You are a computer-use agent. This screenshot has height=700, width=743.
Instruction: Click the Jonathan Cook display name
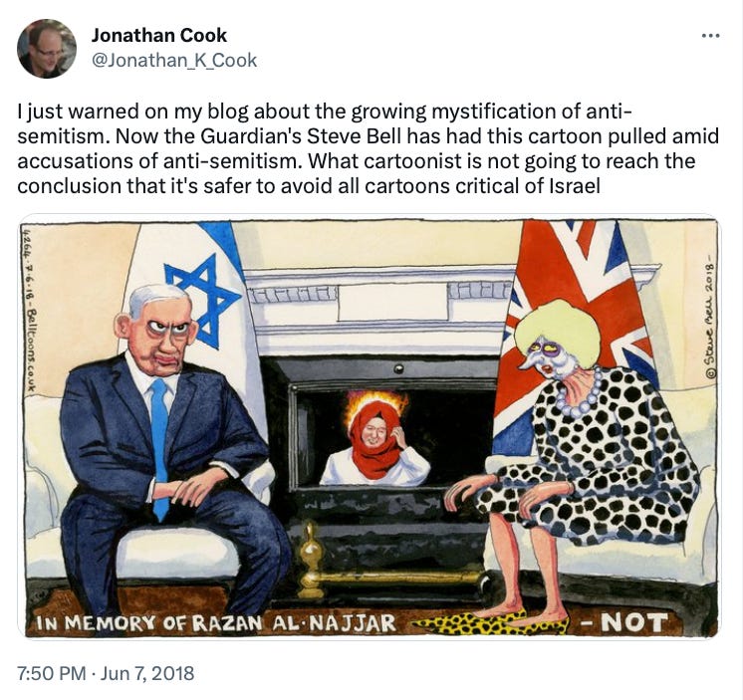158,35
